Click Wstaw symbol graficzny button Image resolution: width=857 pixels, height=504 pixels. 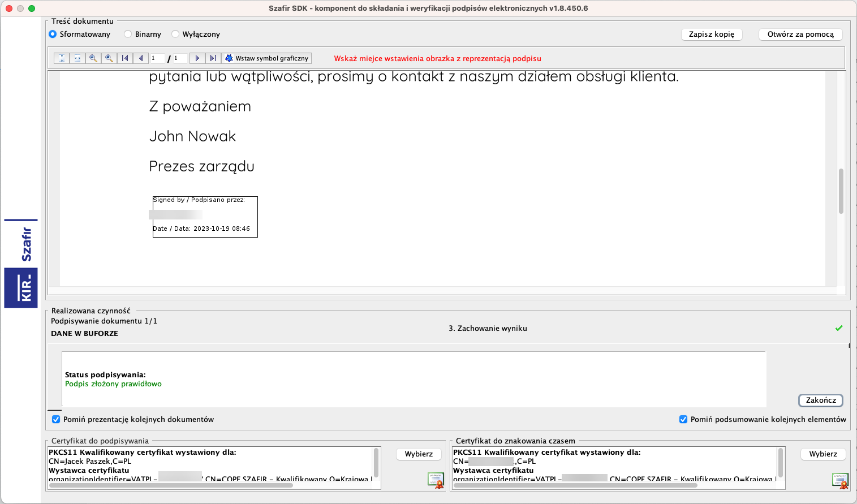click(x=266, y=58)
